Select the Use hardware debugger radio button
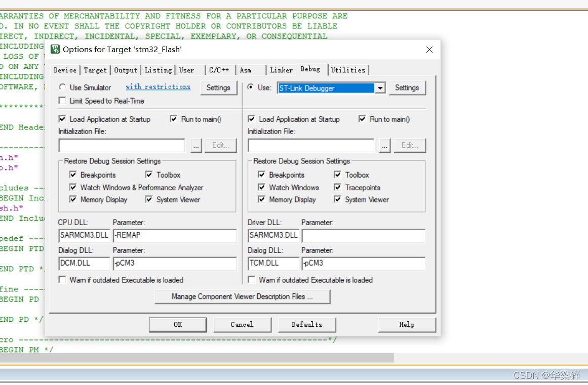This screenshot has height=385, width=588. pos(251,87)
